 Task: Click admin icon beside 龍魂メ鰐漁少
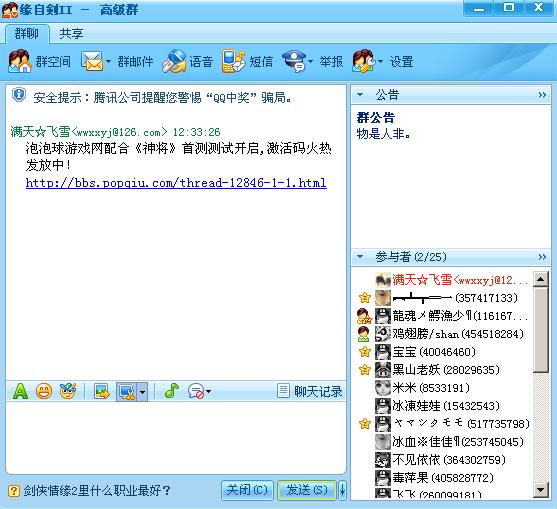[x=364, y=316]
